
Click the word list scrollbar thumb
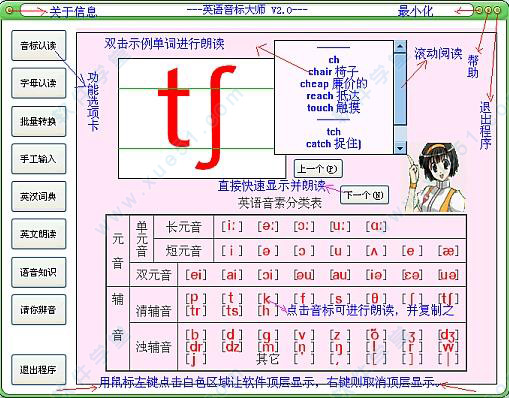tap(400, 89)
